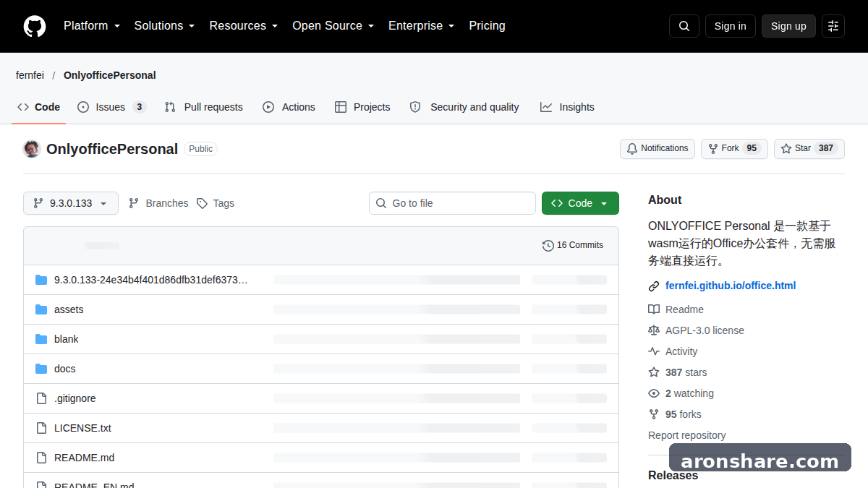The height and width of the screenshot is (488, 868).
Task: Click fernfei user avatar image
Action: 32,149
